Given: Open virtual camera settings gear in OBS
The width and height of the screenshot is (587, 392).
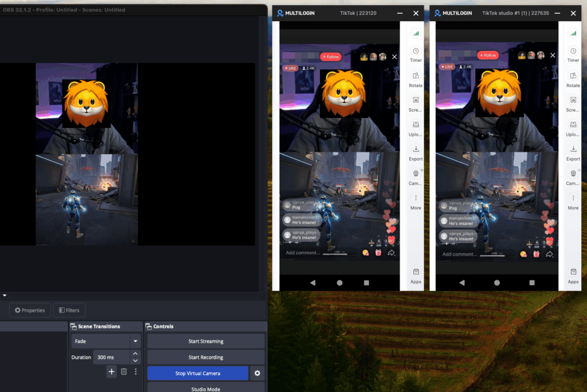Looking at the screenshot, I should point(257,373).
